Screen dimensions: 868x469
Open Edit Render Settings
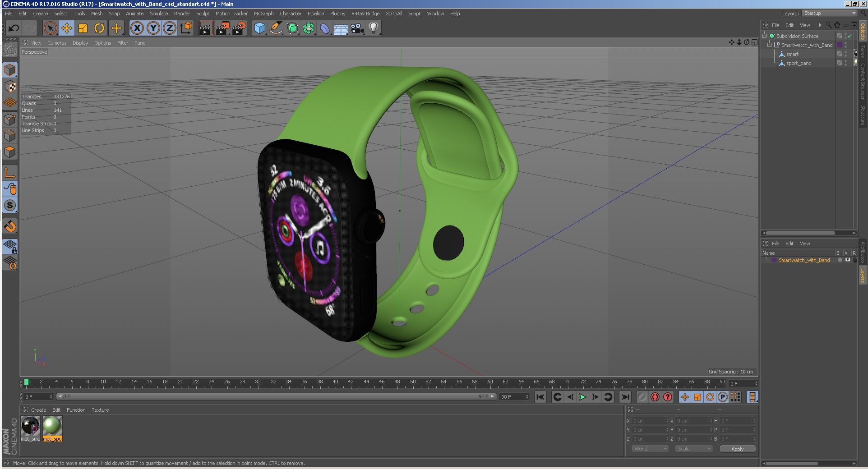239,28
